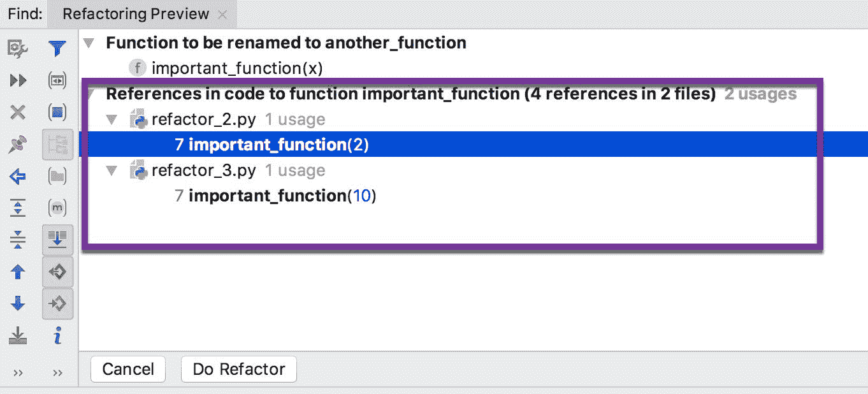This screenshot has width=868, height=394.
Task: Click the blue filter funnel icon
Action: click(57, 48)
